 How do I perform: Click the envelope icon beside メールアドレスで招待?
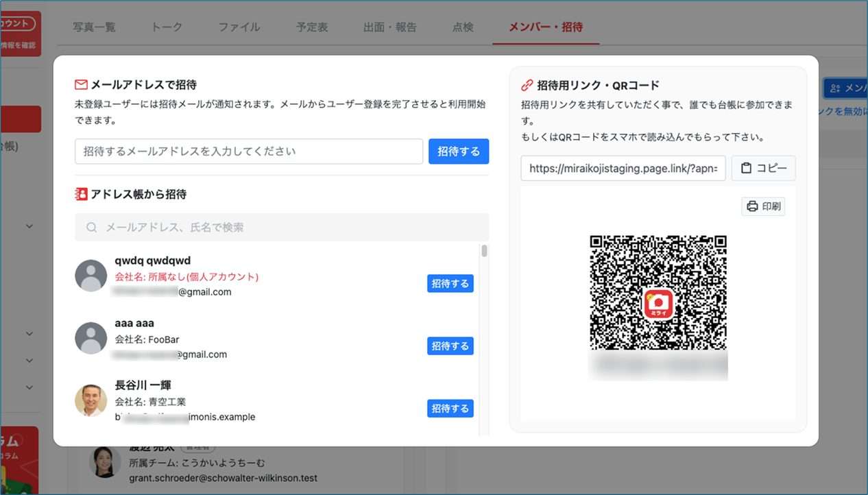(81, 85)
